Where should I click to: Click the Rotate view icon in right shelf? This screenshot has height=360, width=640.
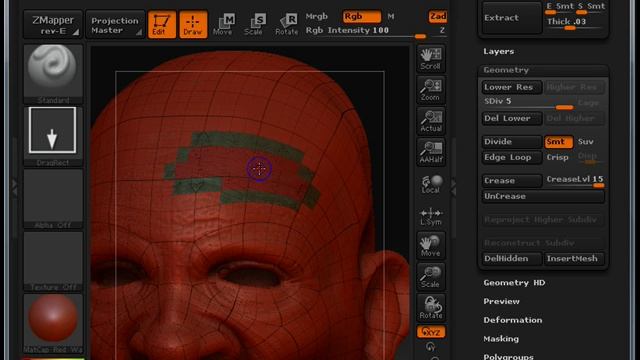pyautogui.click(x=431, y=308)
